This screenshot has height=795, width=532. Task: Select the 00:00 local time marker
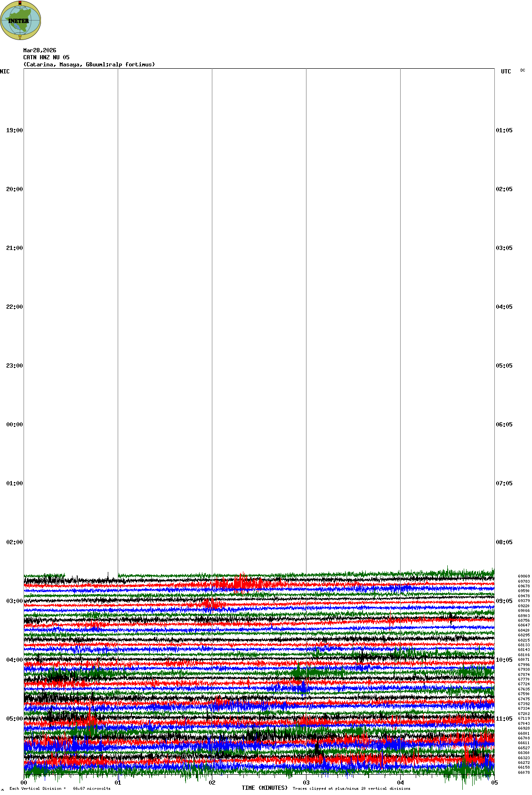tap(14, 425)
